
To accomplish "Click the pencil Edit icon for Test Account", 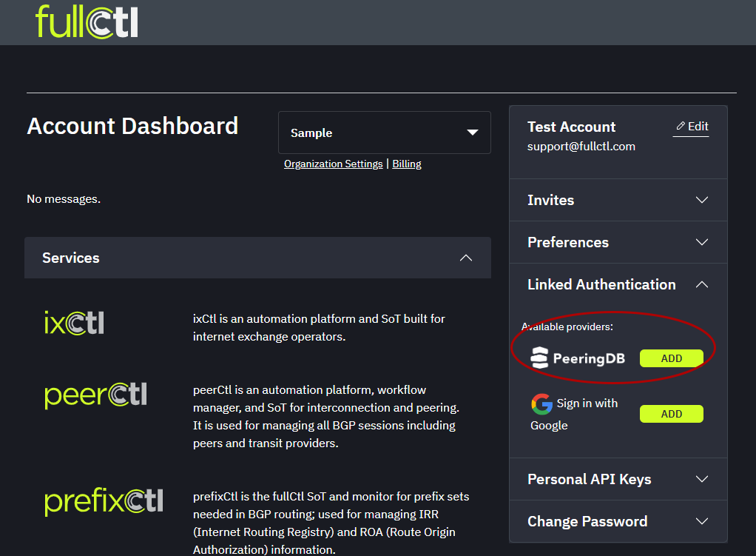I will (x=681, y=127).
